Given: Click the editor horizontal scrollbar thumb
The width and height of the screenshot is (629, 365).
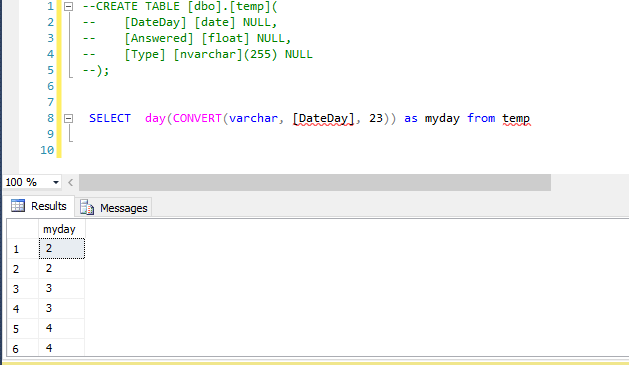Looking at the screenshot, I should [x=315, y=182].
